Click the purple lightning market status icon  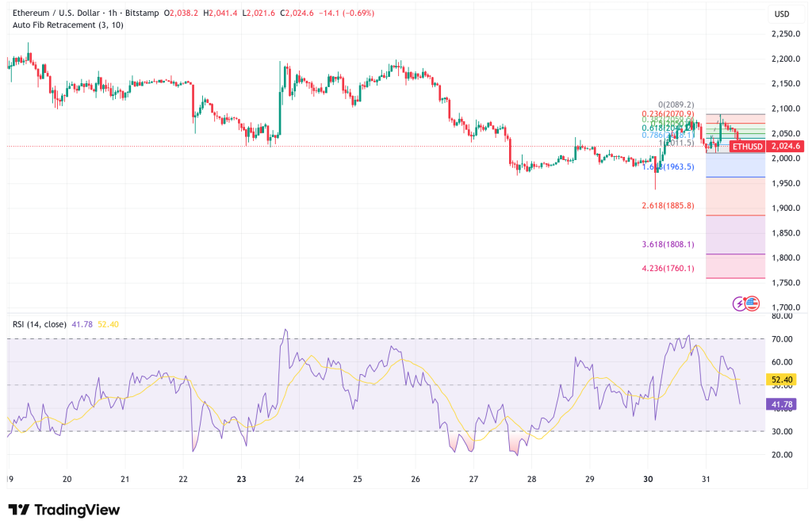739,303
